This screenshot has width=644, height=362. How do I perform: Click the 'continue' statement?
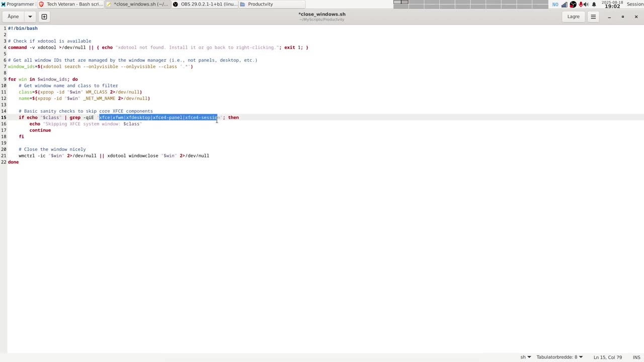pyautogui.click(x=40, y=130)
